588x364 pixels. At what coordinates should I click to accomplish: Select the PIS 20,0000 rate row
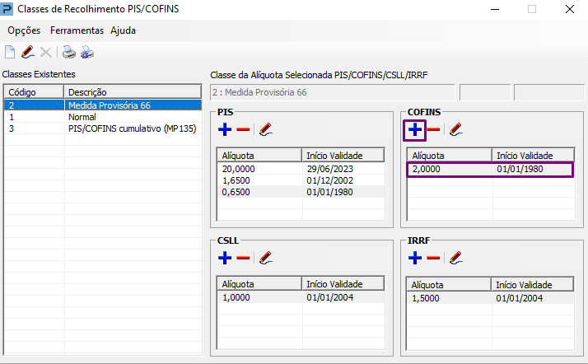[x=301, y=169]
